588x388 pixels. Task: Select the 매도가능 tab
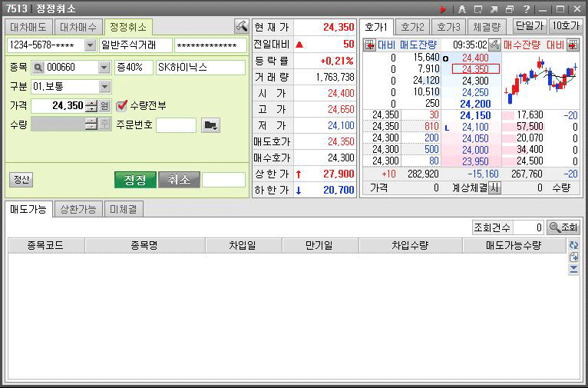[x=28, y=209]
